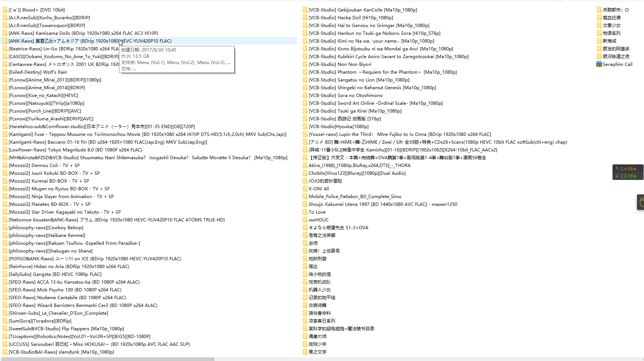The image size is (644, 361).
Task: Select Shoujo Kakumei Utena 1997 folder name
Action: pos(383,204)
